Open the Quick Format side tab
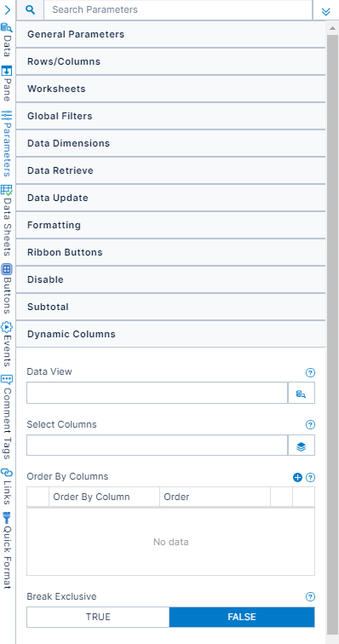Viewport: 339px width, 644px height. tap(7, 550)
